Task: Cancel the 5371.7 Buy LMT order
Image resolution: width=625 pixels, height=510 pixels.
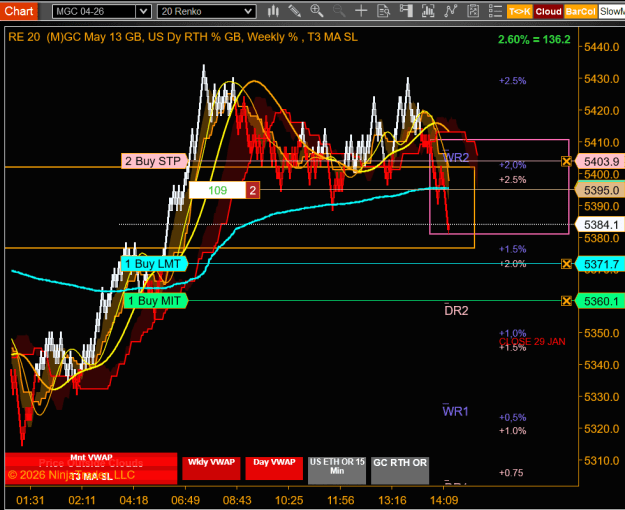Action: point(566,264)
